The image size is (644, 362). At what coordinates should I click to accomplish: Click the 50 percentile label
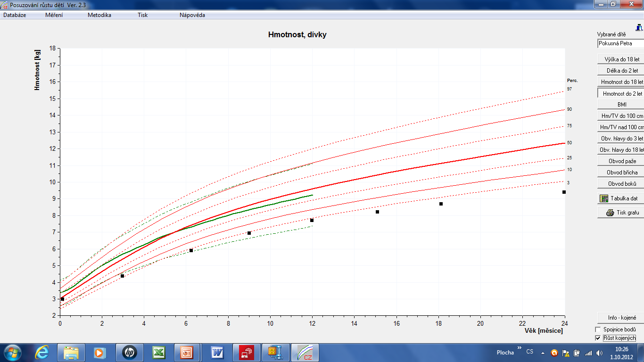click(570, 142)
